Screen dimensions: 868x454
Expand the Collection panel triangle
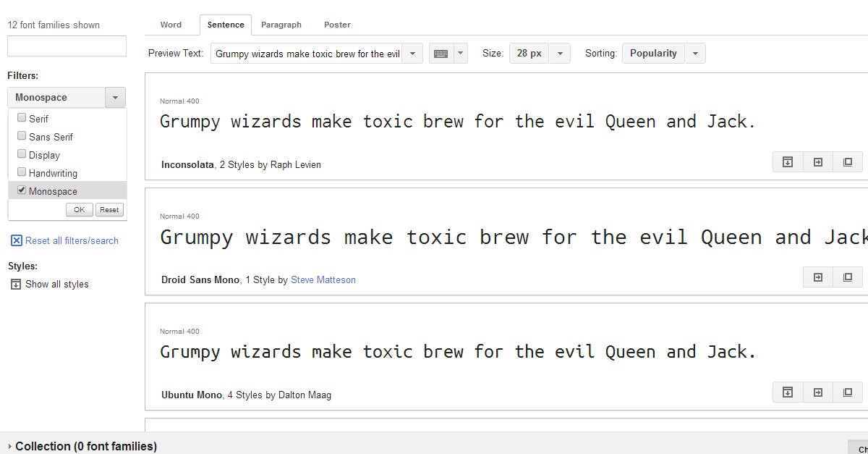pos(9,447)
